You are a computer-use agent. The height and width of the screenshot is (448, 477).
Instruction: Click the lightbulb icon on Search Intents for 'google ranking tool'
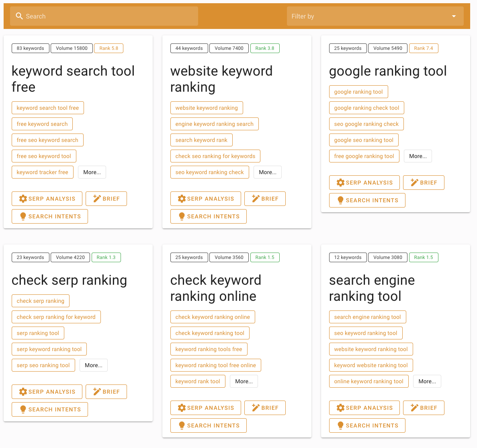coord(340,200)
